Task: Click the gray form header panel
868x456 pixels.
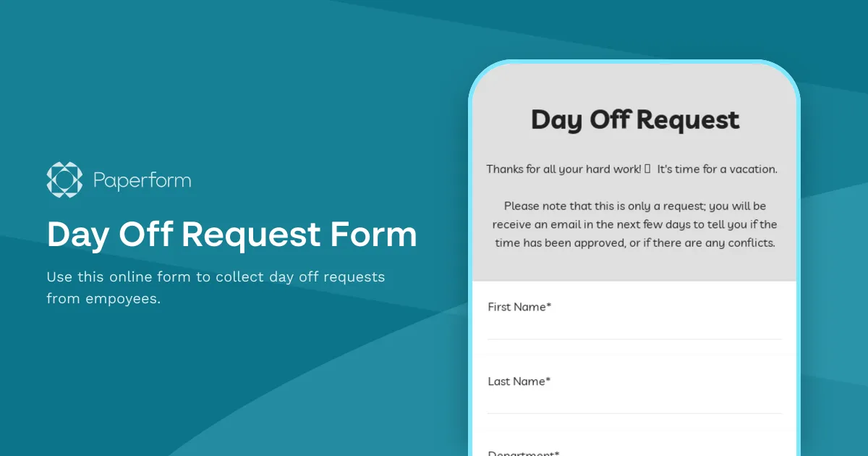Action: [634, 174]
